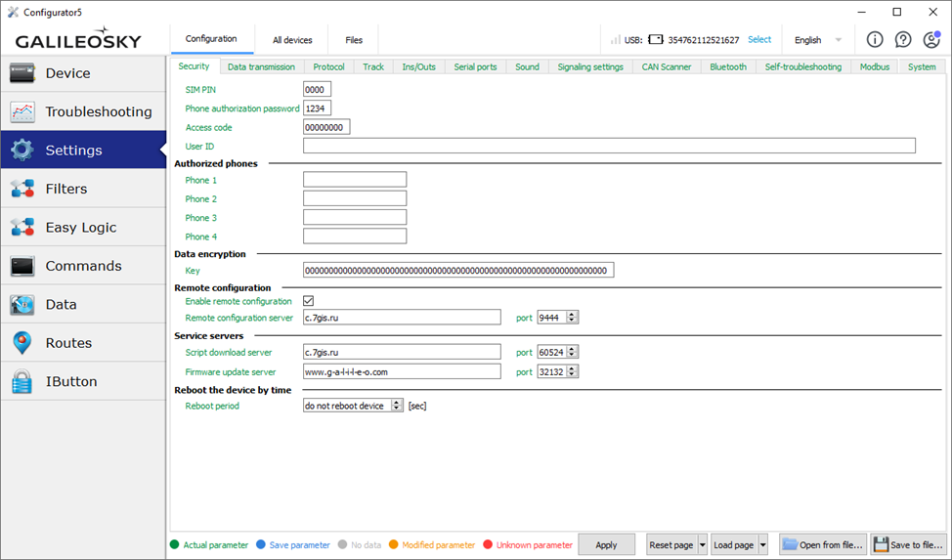Open the IButton lock icon

point(22,382)
